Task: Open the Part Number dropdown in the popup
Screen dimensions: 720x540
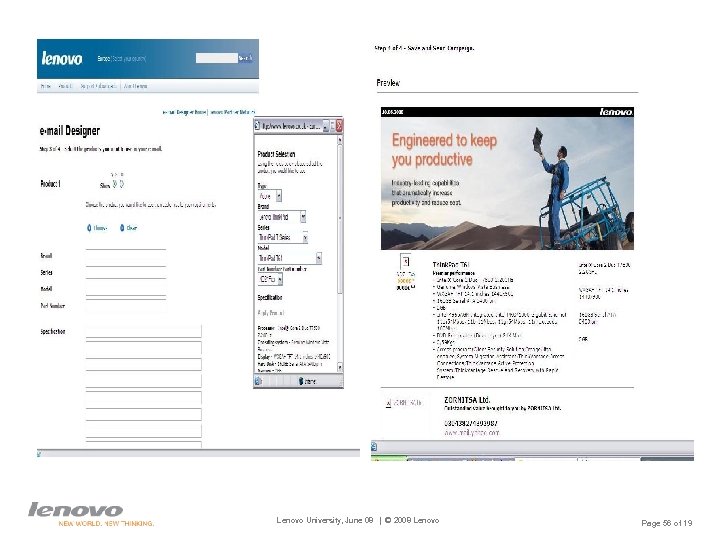Action: [x=270, y=279]
